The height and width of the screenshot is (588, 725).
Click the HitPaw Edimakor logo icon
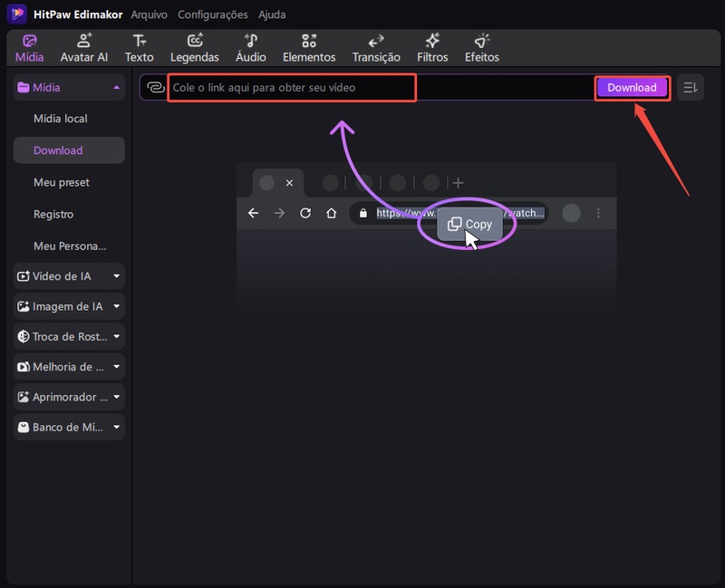(16, 14)
